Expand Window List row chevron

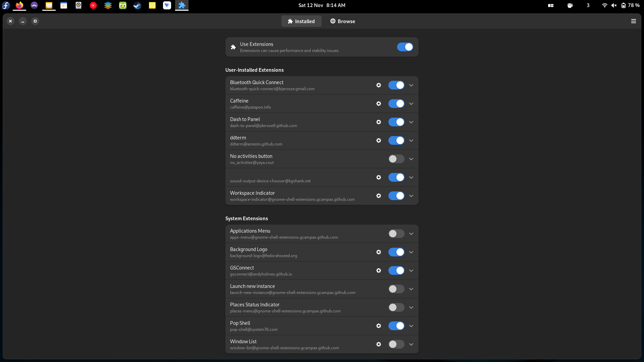(411, 344)
